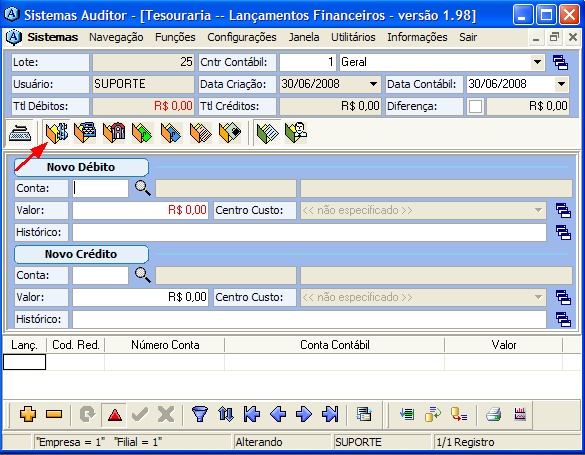Open the Utilitários menu
This screenshot has width=585, height=455.
coord(353,37)
